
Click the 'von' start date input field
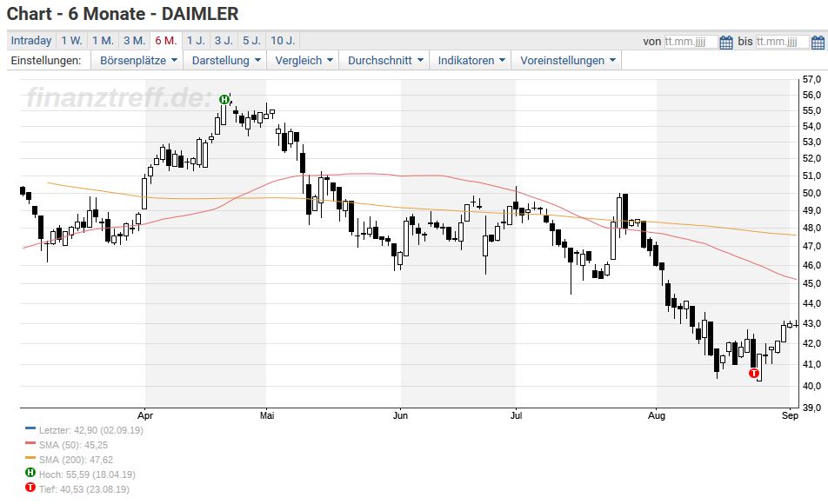pos(691,42)
